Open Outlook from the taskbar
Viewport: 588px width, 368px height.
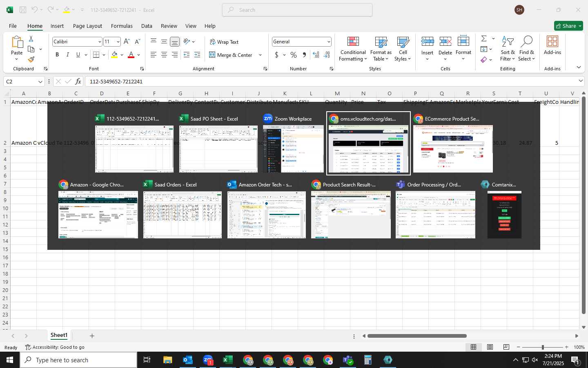pos(188,360)
